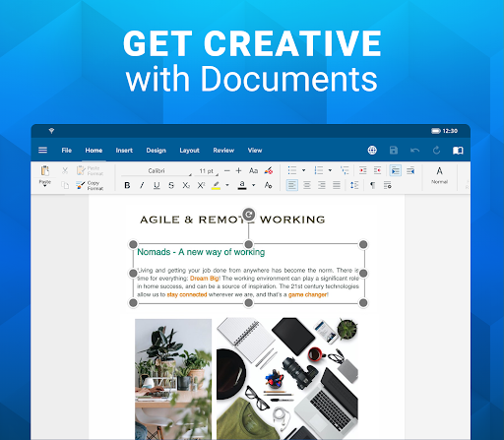Screen dimensions: 504x440
Task: Toggle underline formatting
Action: coord(157,185)
